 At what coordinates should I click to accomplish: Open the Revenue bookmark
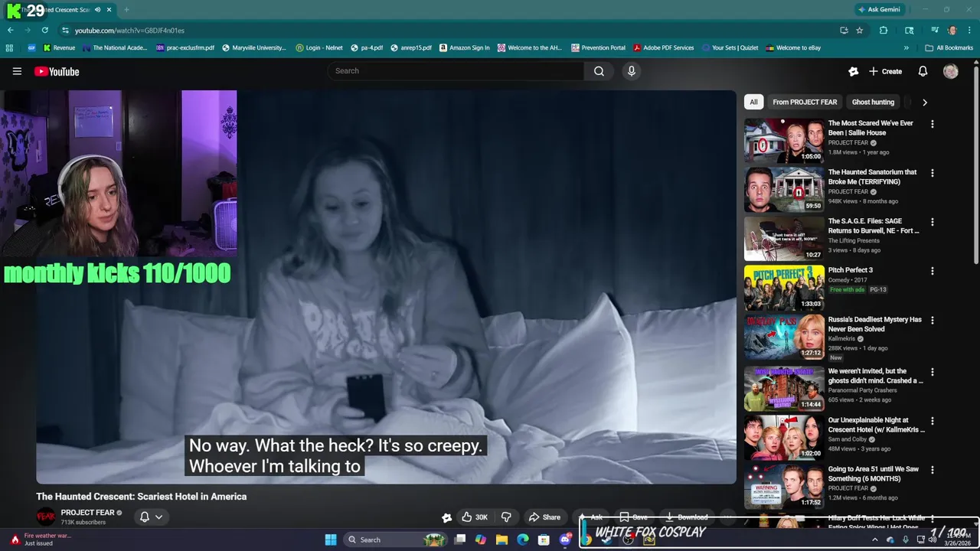click(x=59, y=47)
